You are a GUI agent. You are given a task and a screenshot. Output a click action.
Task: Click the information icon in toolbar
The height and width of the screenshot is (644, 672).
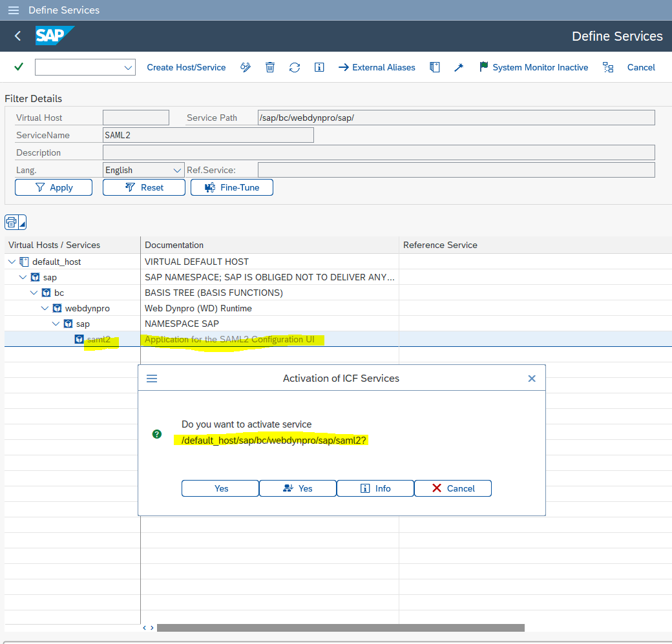pos(319,67)
